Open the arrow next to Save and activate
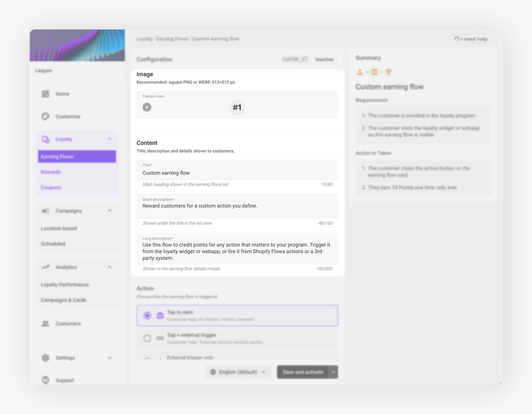Screen dimensions: 532x414 click(x=333, y=372)
